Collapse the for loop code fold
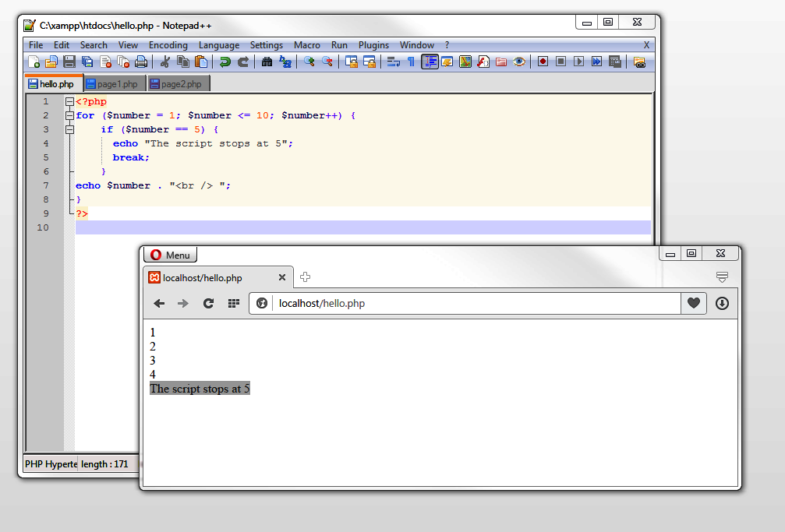 (x=69, y=115)
